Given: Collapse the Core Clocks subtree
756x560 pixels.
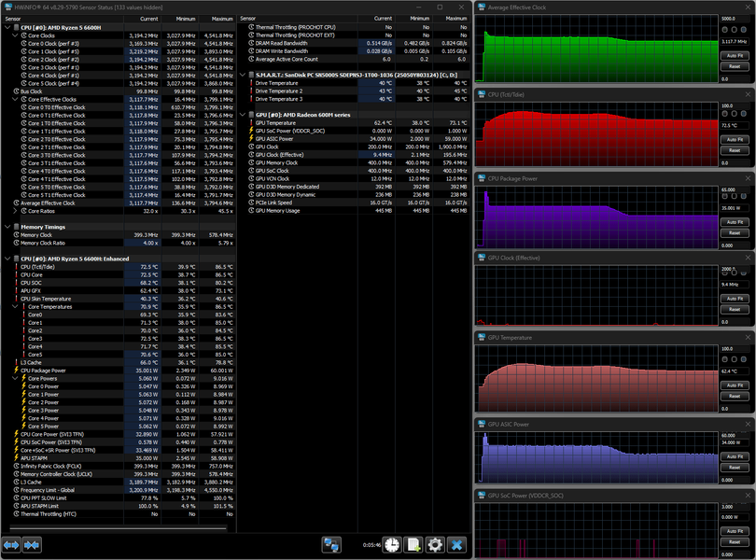Looking at the screenshot, I should click(15, 35).
